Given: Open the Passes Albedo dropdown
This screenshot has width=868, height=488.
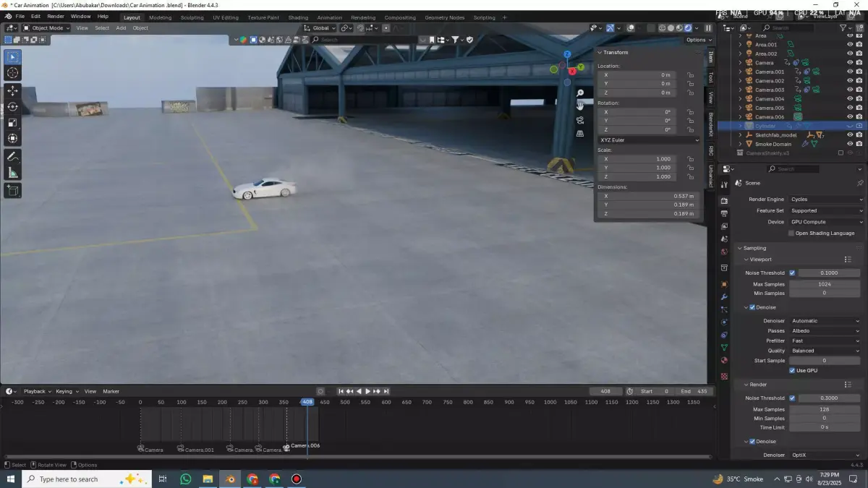Looking at the screenshot, I should point(826,331).
